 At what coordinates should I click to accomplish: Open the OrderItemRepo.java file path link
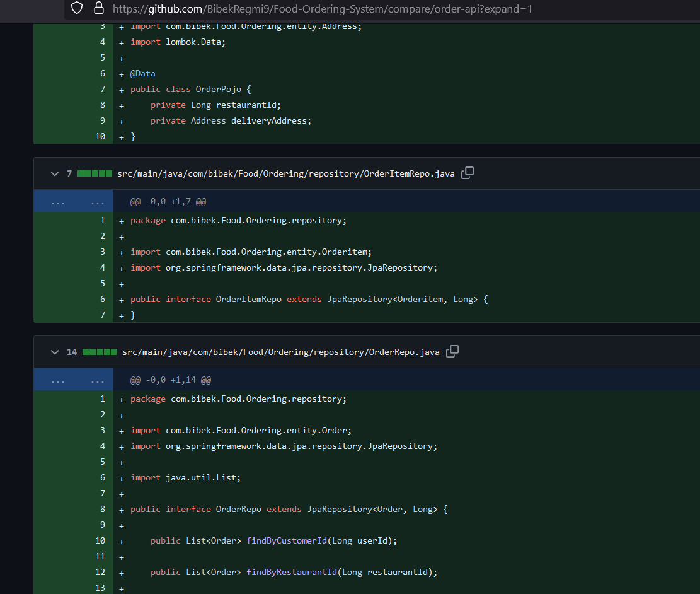coord(285,173)
